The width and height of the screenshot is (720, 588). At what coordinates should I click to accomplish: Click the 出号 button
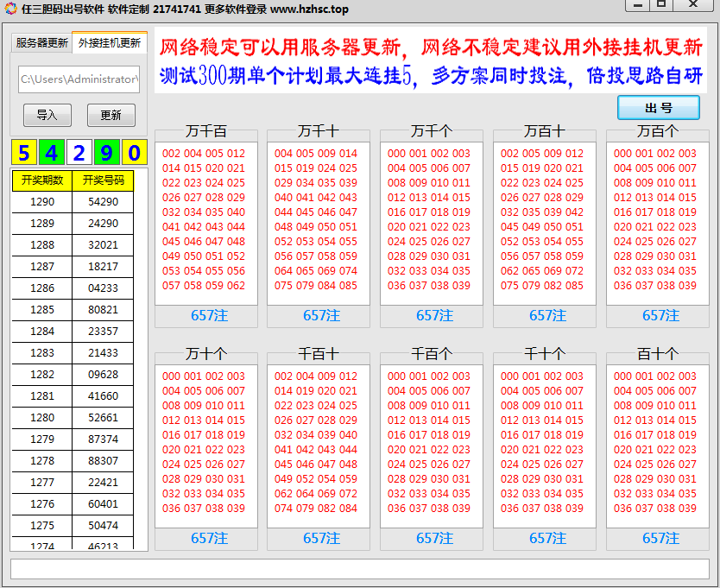[x=659, y=108]
